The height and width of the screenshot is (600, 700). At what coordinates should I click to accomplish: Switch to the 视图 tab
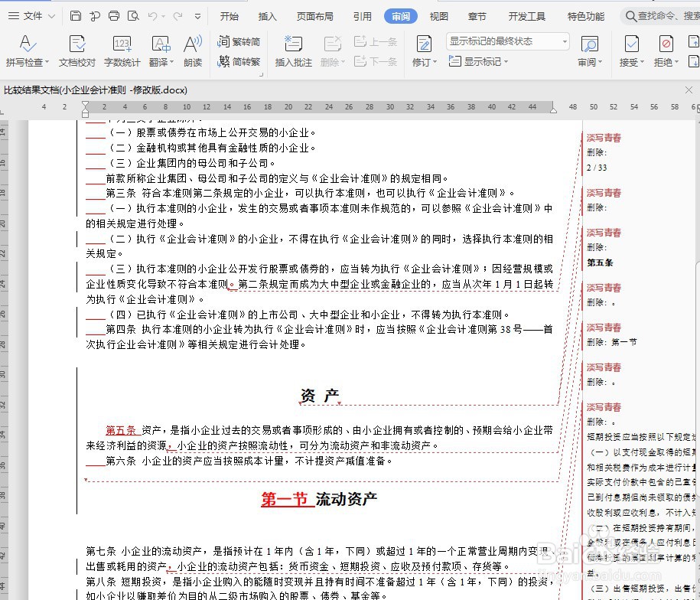point(438,17)
